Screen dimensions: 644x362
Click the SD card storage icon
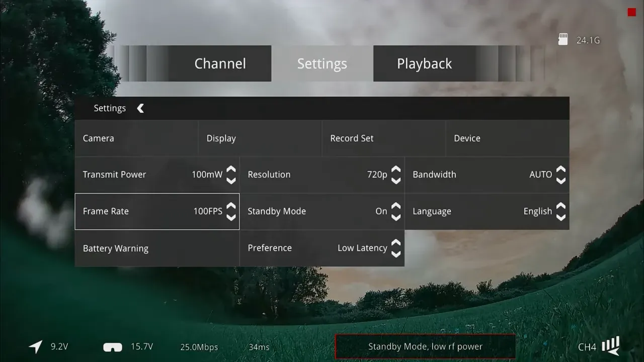pyautogui.click(x=563, y=40)
